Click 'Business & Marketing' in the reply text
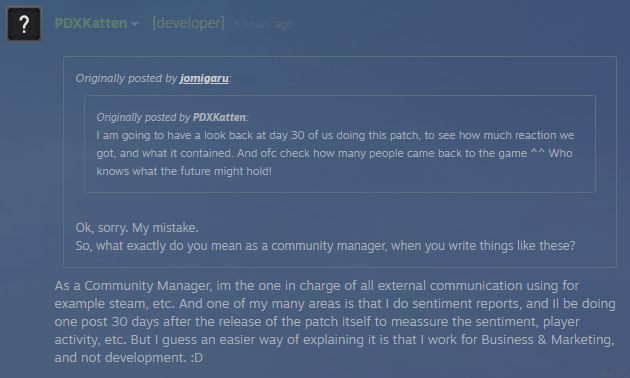 tap(548, 339)
